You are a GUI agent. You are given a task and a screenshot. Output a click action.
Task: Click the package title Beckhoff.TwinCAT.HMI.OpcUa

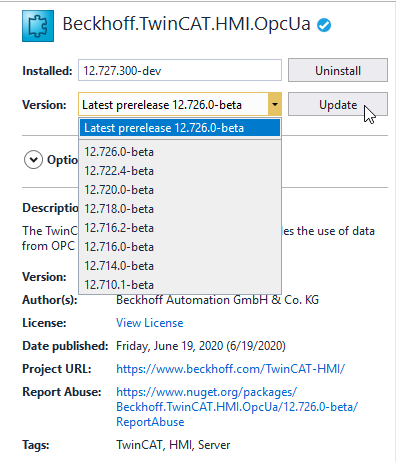[186, 24]
